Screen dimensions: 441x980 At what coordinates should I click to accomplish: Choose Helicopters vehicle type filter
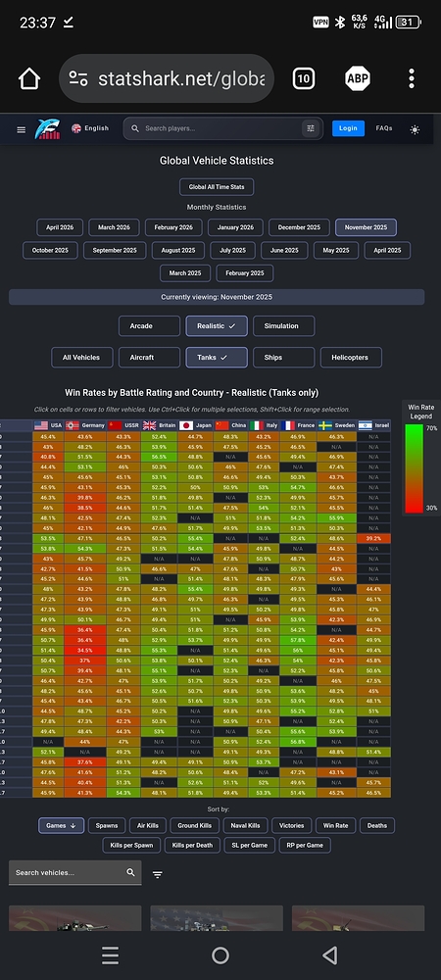pos(351,358)
